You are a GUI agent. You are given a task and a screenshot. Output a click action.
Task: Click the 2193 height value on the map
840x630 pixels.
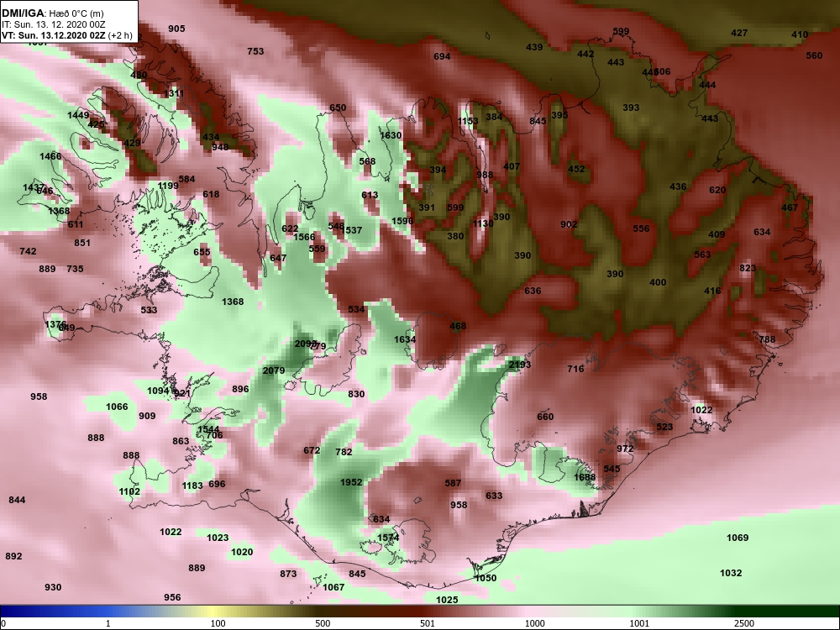[520, 365]
